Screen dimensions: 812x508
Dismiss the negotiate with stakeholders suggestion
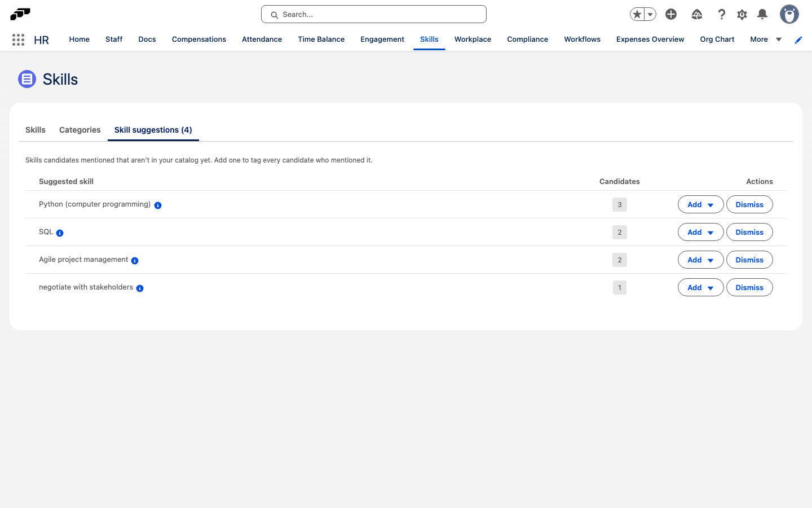749,287
